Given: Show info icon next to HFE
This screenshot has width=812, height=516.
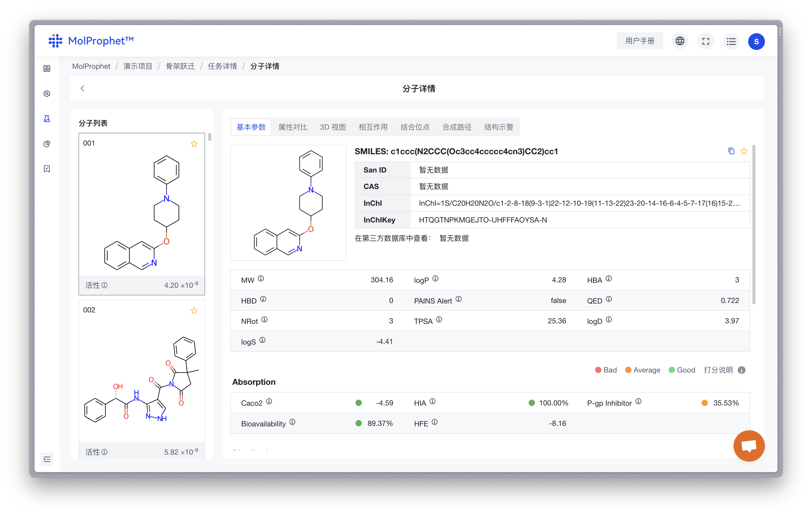Looking at the screenshot, I should tap(434, 422).
